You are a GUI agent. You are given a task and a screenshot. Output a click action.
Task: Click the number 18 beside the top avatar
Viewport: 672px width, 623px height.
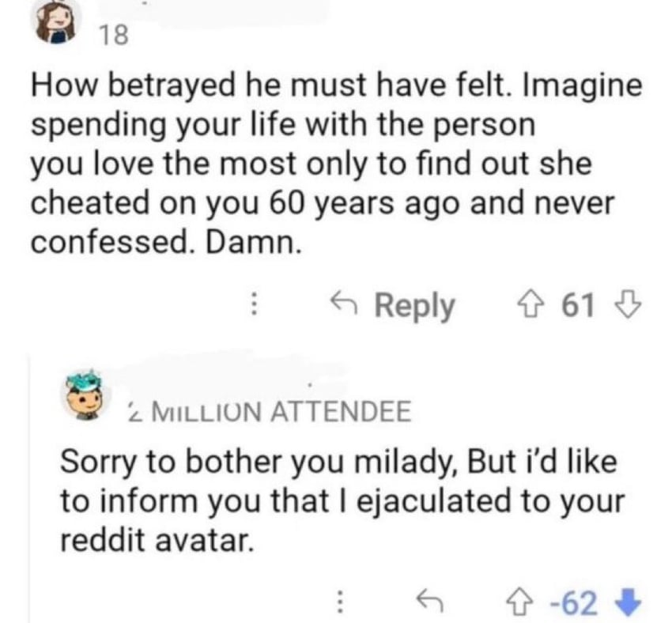[113, 36]
